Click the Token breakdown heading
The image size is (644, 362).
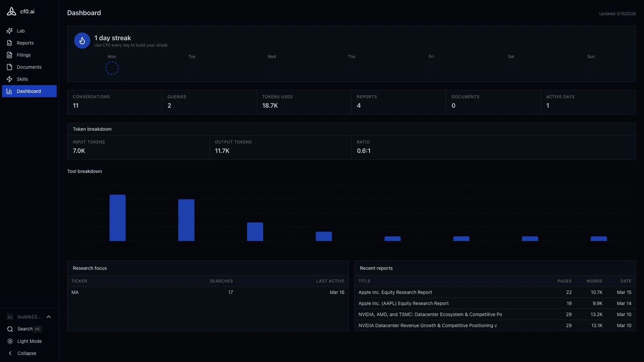click(92, 129)
